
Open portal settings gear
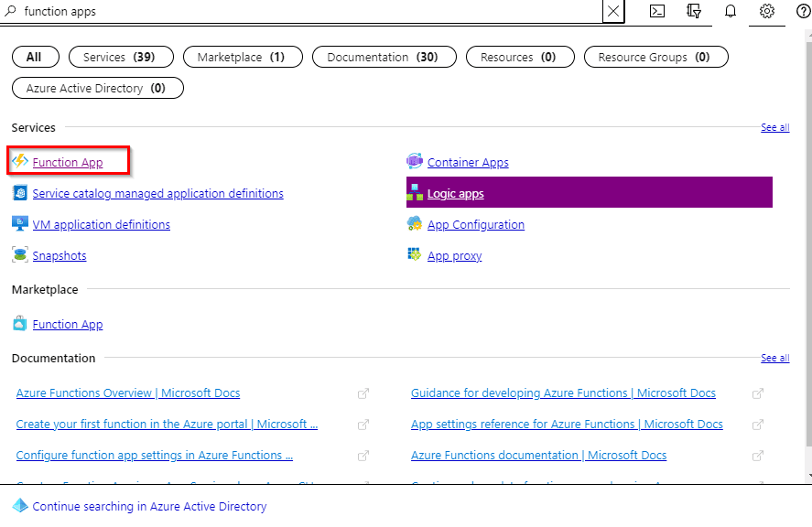767,12
